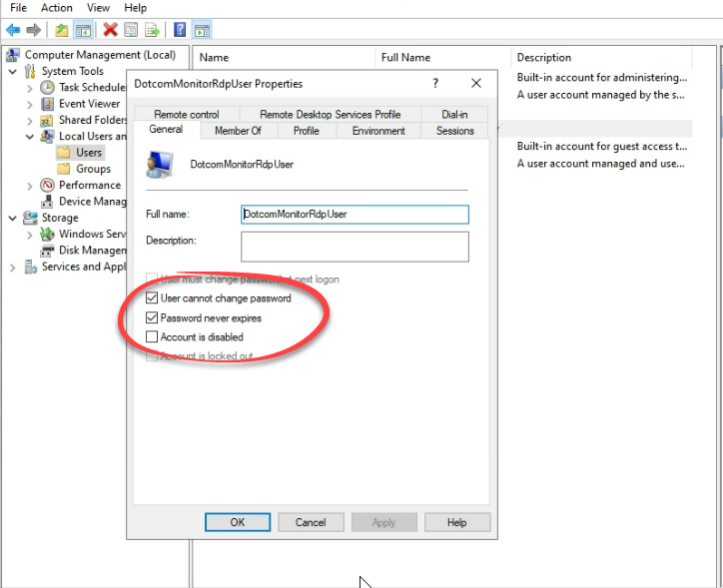
Task: Select the Performance icon in tree
Action: 49,185
